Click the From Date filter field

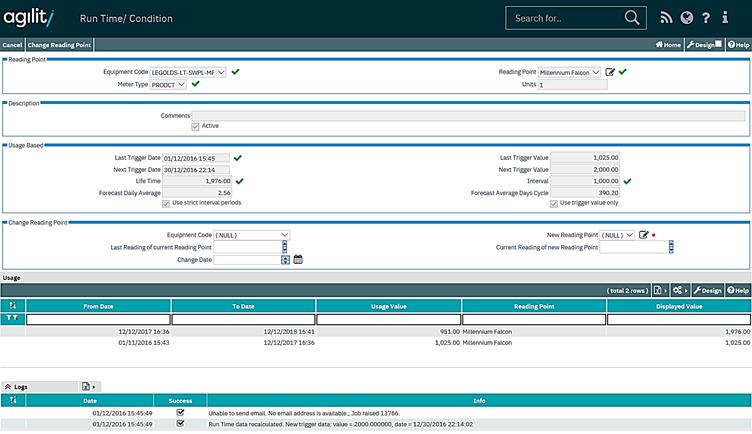coord(98,319)
